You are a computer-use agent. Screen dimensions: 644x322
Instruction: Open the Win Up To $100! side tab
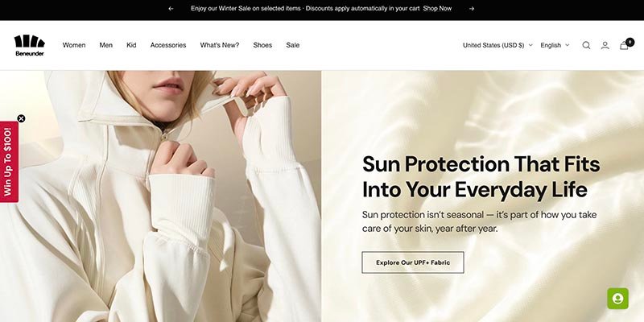(x=8, y=162)
